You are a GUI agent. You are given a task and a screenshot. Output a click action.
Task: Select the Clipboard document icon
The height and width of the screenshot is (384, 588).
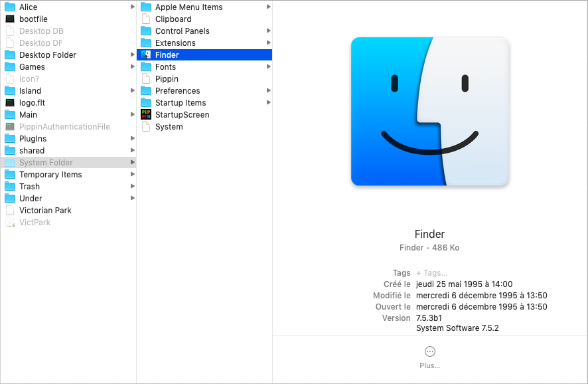click(x=146, y=19)
